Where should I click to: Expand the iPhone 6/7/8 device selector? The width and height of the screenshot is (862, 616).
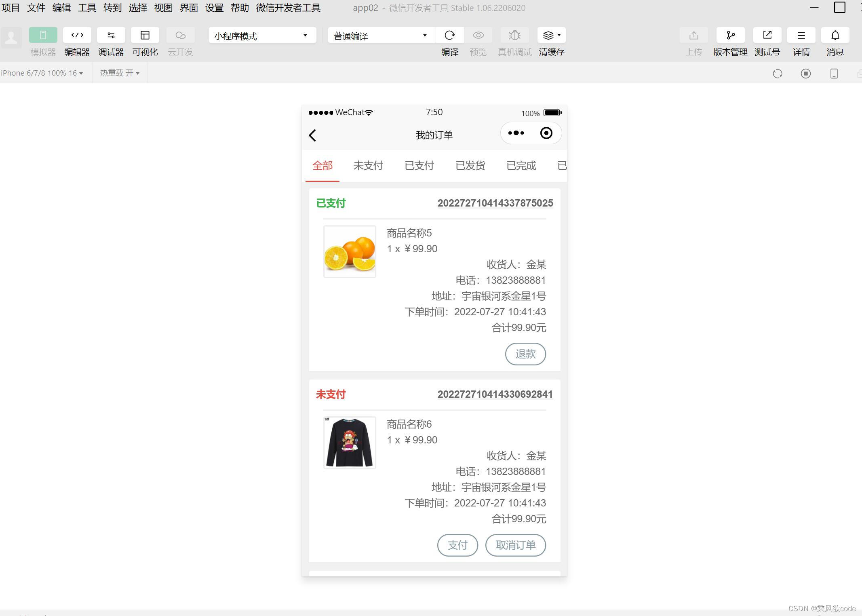pos(42,73)
